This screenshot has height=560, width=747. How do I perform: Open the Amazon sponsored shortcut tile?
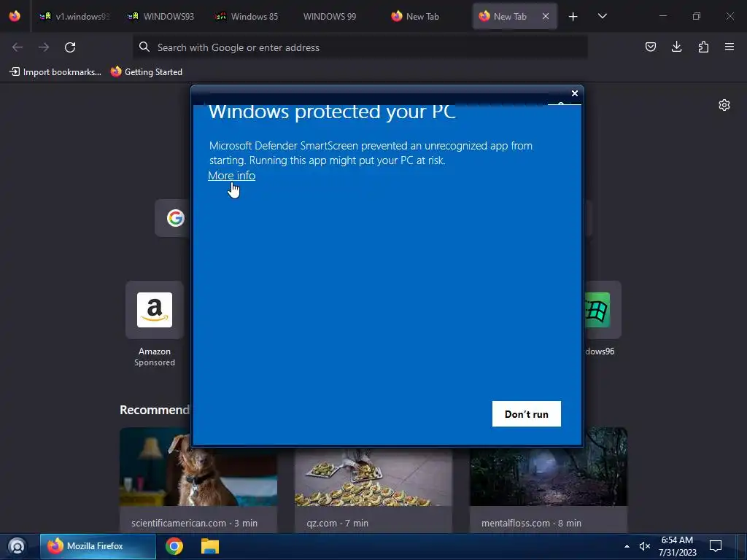click(x=155, y=324)
